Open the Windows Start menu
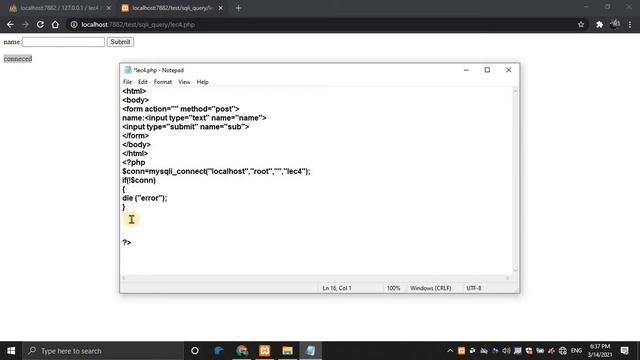This screenshot has width=640, height=360. point(11,351)
